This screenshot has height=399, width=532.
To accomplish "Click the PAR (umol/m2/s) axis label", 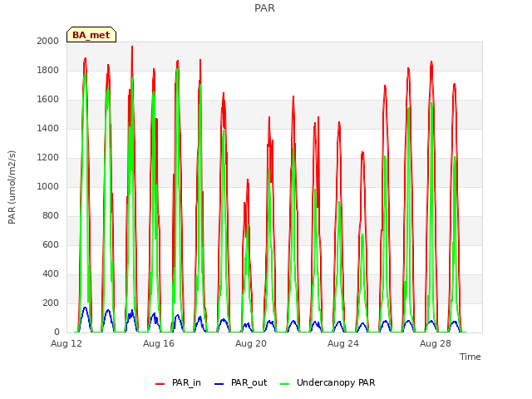I will pos(12,187).
